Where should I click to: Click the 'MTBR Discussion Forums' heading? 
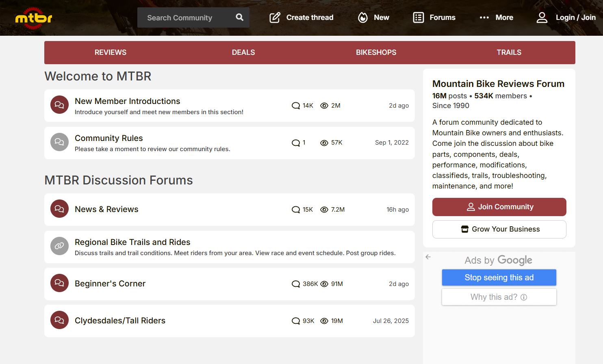pos(119,180)
